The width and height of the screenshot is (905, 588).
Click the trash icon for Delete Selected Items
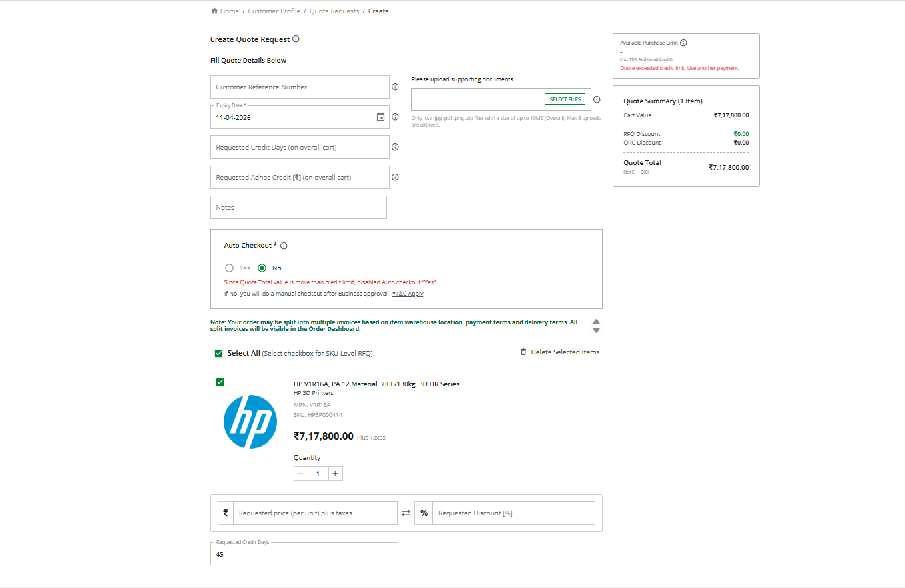click(x=524, y=352)
